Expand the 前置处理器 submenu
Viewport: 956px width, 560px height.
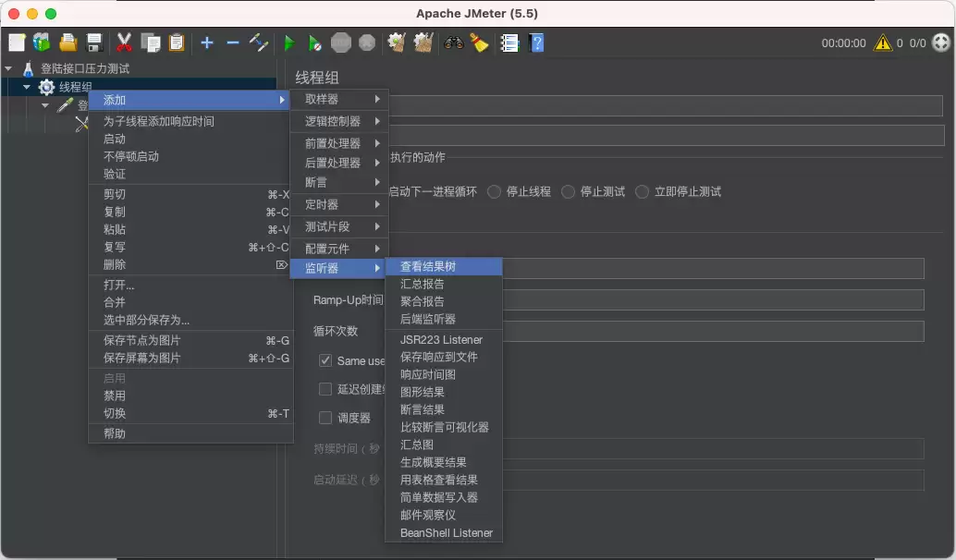tap(337, 144)
